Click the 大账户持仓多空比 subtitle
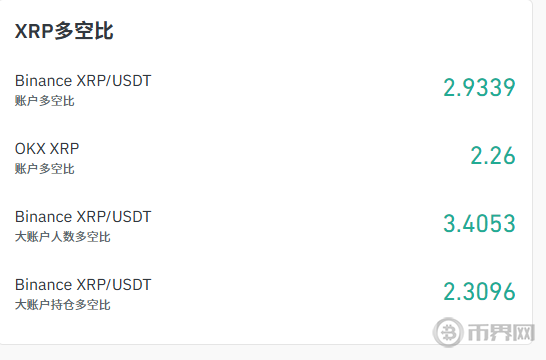546x360 pixels. (x=63, y=305)
